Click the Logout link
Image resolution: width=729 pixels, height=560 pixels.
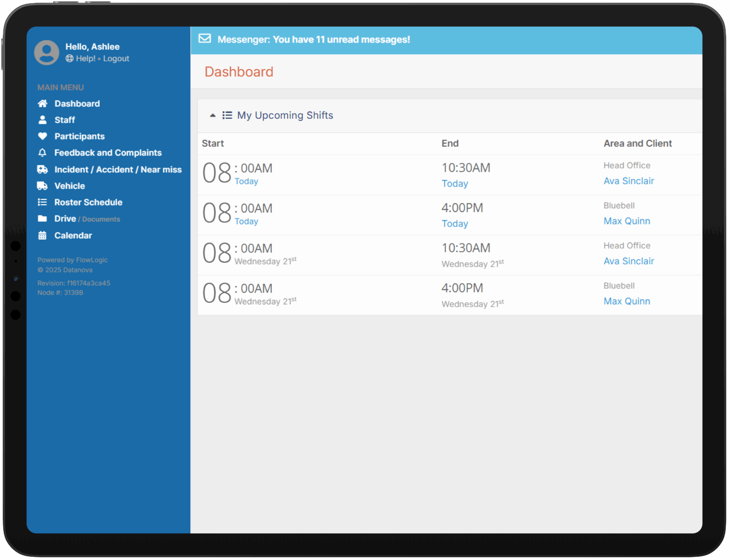[x=116, y=58]
